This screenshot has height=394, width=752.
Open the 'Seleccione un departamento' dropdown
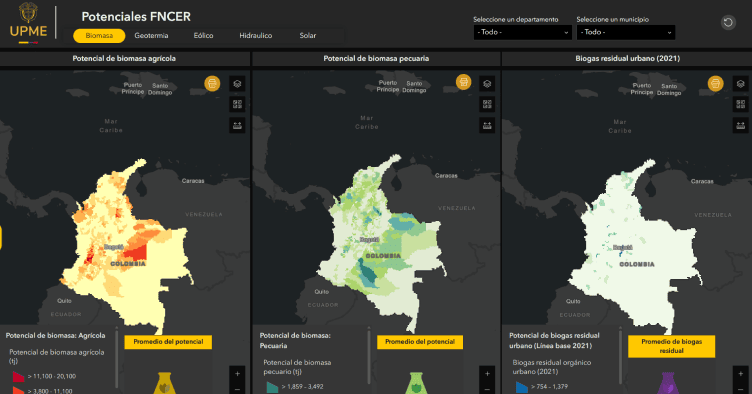523,32
